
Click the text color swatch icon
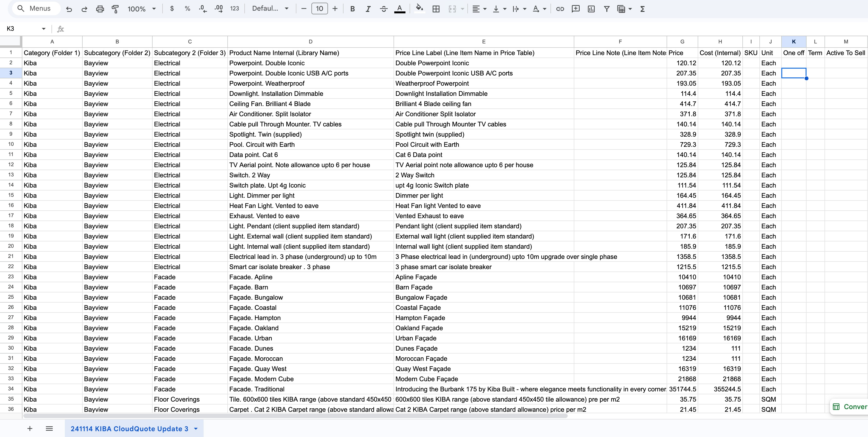click(400, 9)
